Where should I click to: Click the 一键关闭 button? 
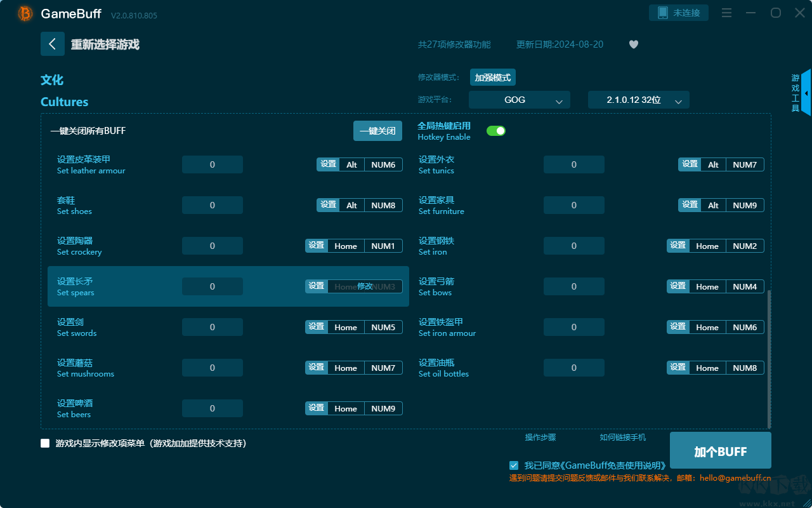click(x=378, y=131)
